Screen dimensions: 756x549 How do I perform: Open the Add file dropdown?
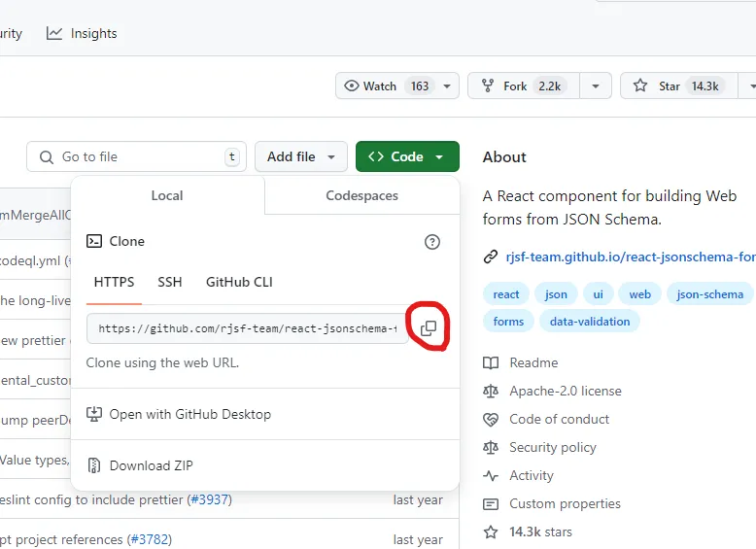[x=301, y=156]
